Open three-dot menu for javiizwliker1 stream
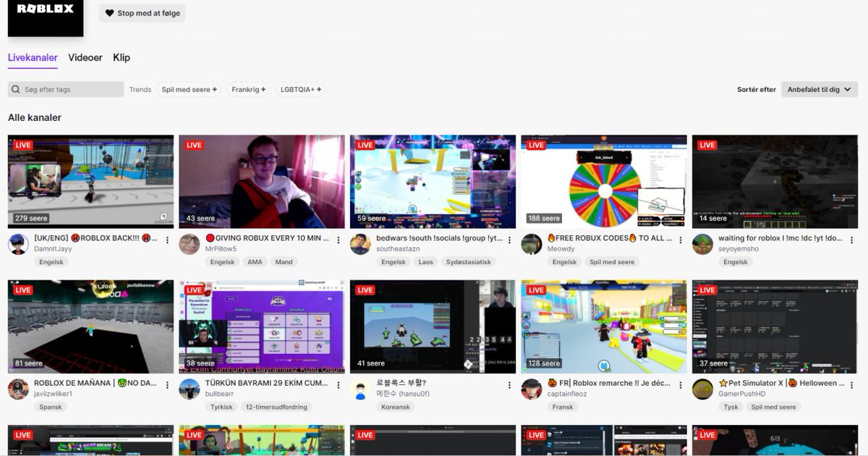Screen dimensions: 868x456 [167, 385]
